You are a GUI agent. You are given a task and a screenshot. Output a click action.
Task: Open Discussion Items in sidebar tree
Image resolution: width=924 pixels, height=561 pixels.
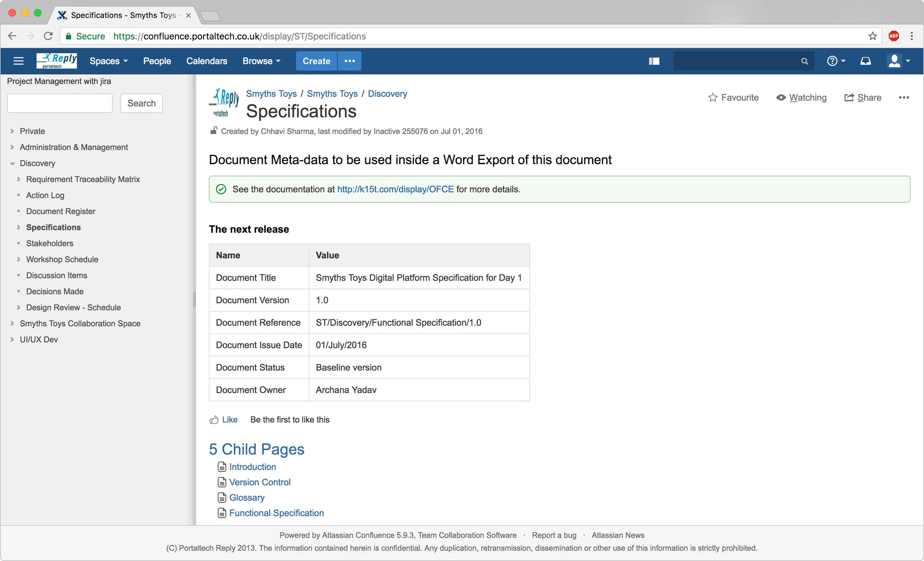(57, 276)
